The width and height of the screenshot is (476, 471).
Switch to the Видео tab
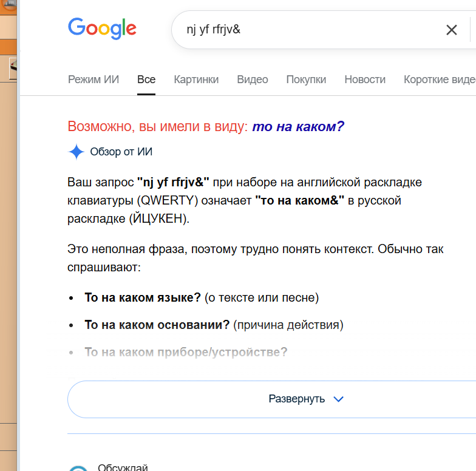click(x=253, y=80)
